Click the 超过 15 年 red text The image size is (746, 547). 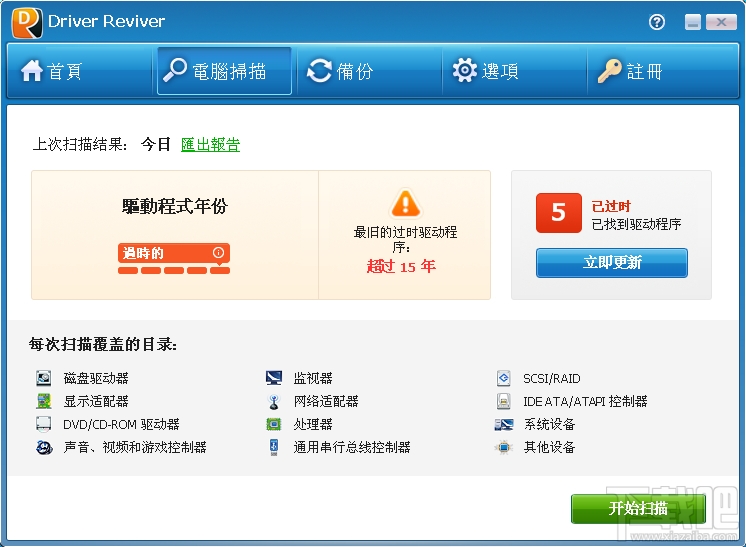(401, 266)
